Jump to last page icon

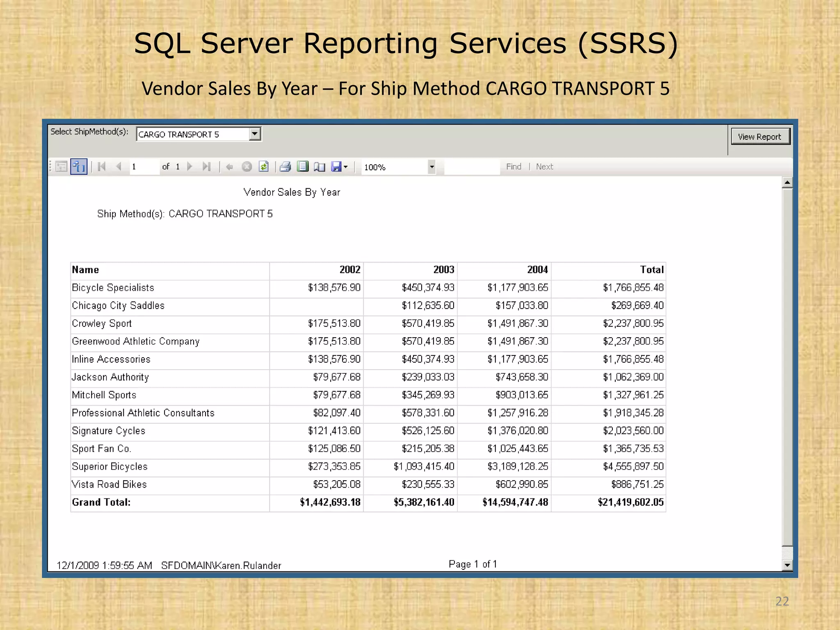tap(207, 167)
